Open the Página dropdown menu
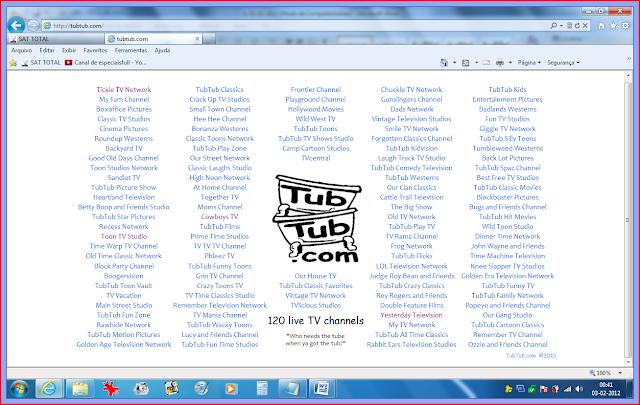Viewport: 640px width, 405px height. [x=529, y=63]
